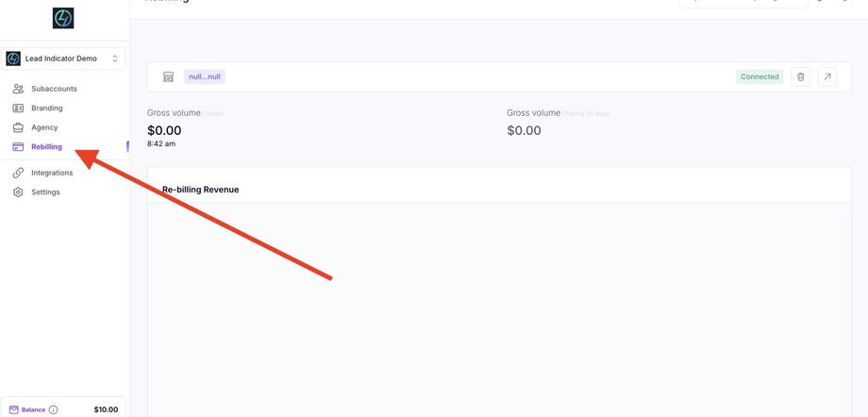This screenshot has width=868, height=417.
Task: Click the Rebilling credit card icon
Action: (x=18, y=147)
